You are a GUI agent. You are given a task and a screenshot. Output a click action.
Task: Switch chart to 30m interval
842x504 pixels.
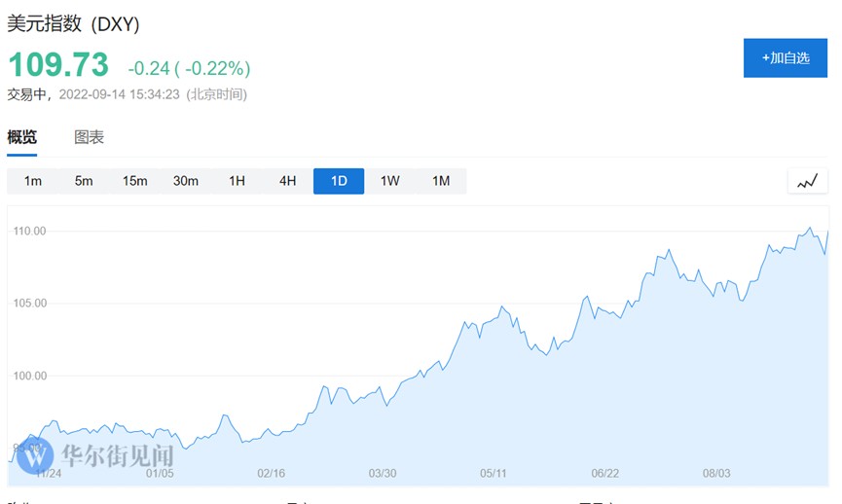tap(186, 181)
